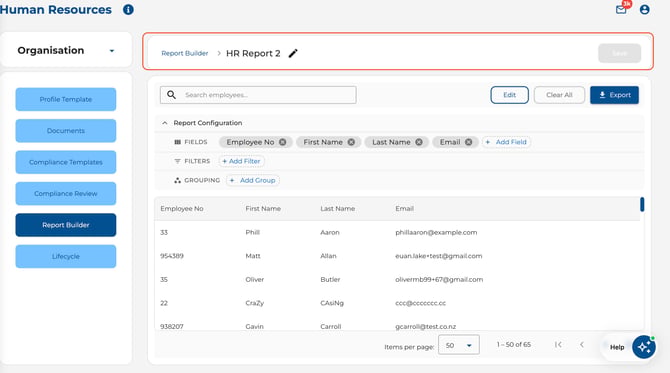This screenshot has height=373, width=670.
Task: Click first name CraZy
Action: pyautogui.click(x=255, y=303)
